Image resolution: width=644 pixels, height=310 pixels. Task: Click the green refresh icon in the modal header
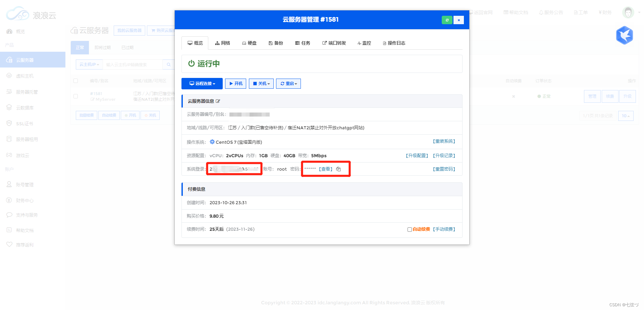447,20
